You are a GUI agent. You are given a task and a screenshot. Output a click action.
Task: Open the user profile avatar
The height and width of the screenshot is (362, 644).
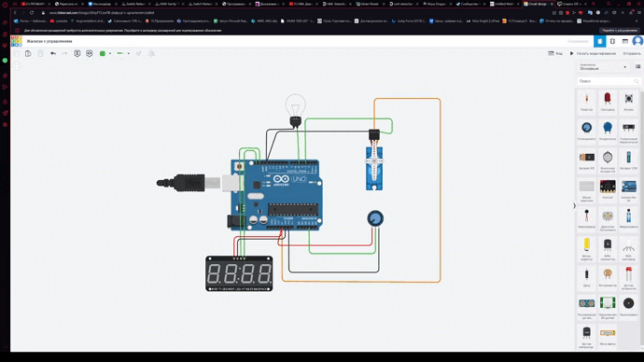637,41
